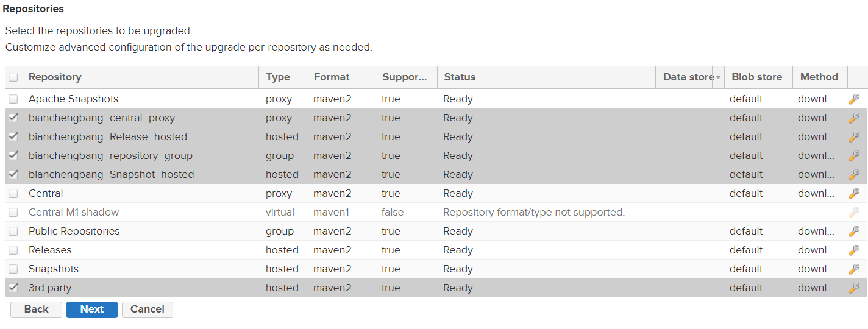The image size is (868, 329).
Task: Open wrench configuration for 3rd party
Action: point(854,288)
